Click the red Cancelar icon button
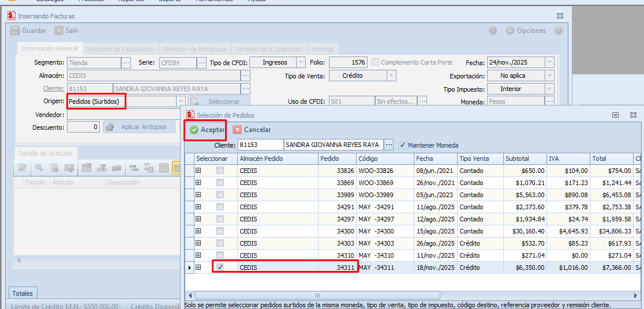This screenshot has width=644, height=309. pyautogui.click(x=237, y=130)
